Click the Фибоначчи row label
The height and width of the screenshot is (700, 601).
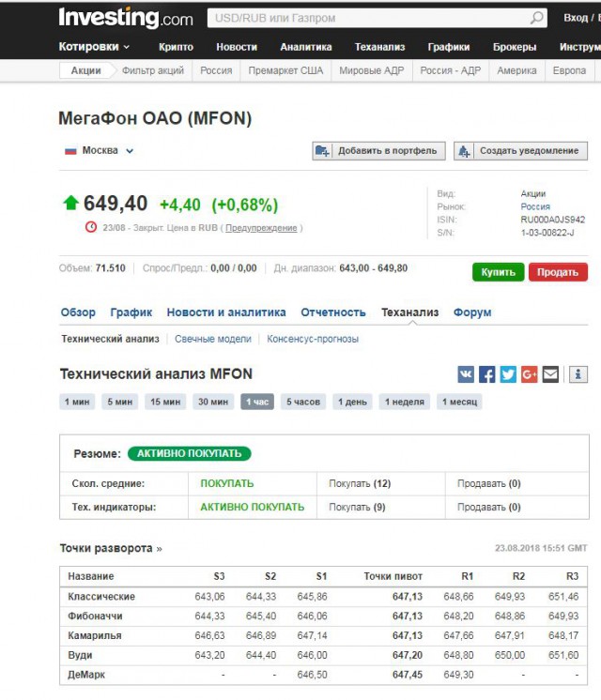(x=95, y=616)
